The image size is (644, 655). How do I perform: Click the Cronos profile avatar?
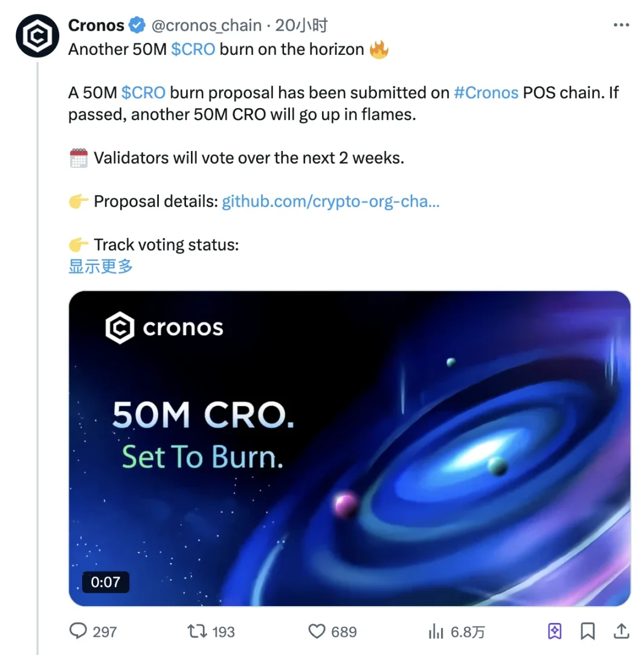37,36
